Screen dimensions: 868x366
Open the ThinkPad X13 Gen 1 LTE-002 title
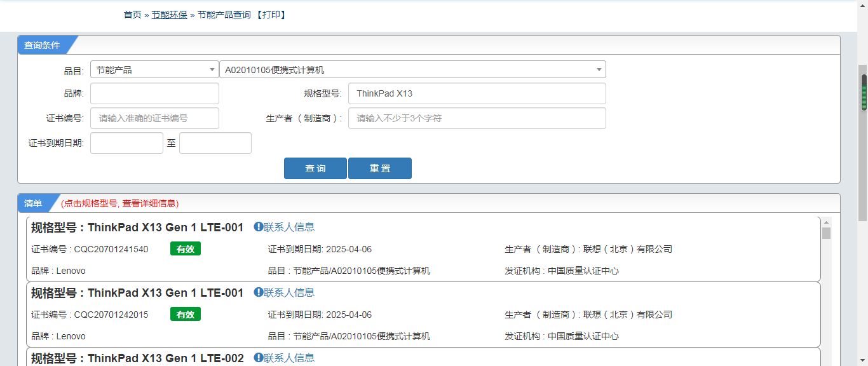[137, 358]
